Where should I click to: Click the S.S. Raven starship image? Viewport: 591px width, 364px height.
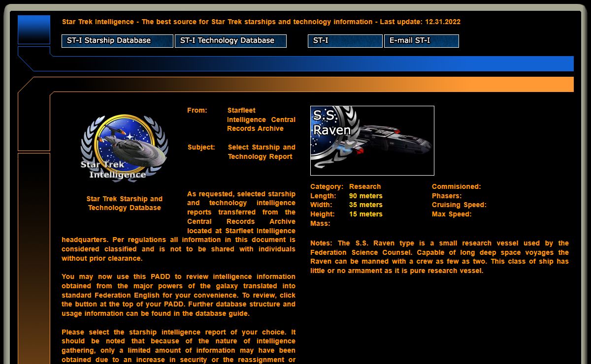372,141
